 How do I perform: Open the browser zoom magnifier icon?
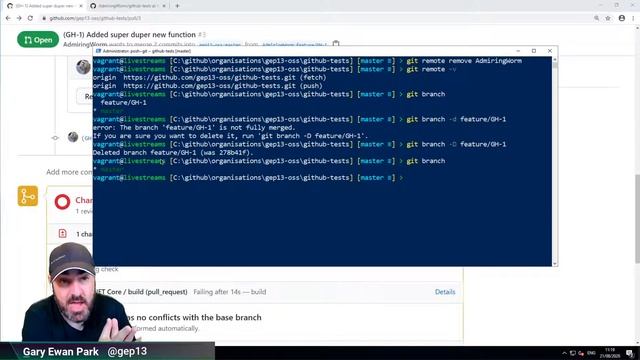coord(597,18)
